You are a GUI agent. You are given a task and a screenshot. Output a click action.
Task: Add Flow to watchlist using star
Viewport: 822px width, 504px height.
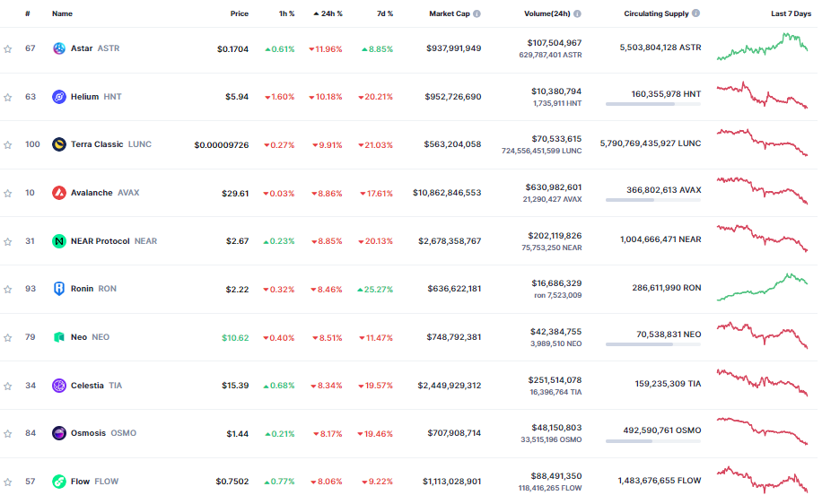[x=8, y=482]
